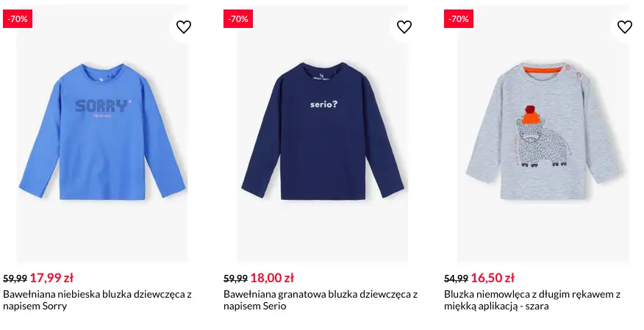644x330 pixels.
Task: Click the -70% badge on navy blouse
Action: click(238, 19)
